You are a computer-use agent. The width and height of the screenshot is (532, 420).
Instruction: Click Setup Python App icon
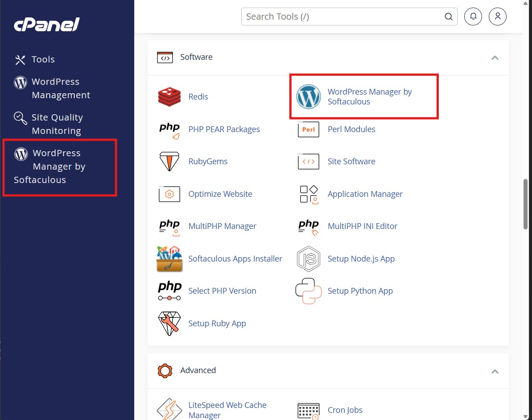click(309, 291)
